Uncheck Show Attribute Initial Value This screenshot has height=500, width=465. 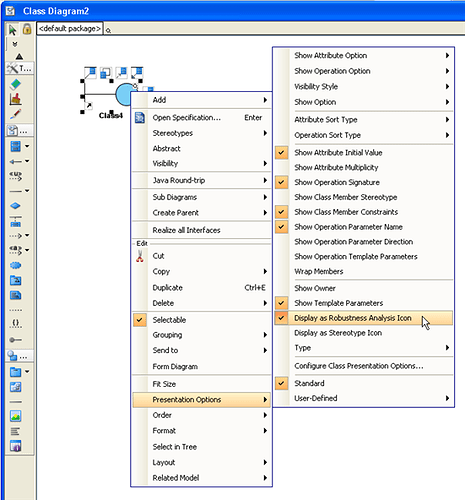(363, 153)
